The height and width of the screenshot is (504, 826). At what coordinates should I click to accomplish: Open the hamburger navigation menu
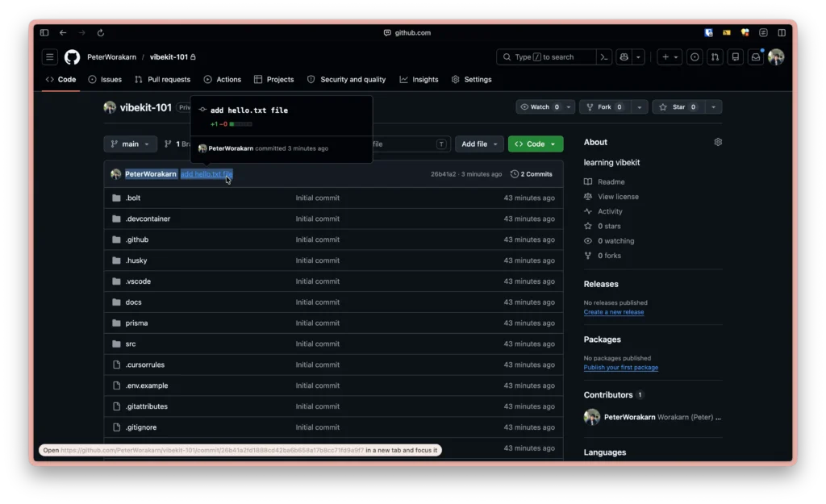click(49, 57)
